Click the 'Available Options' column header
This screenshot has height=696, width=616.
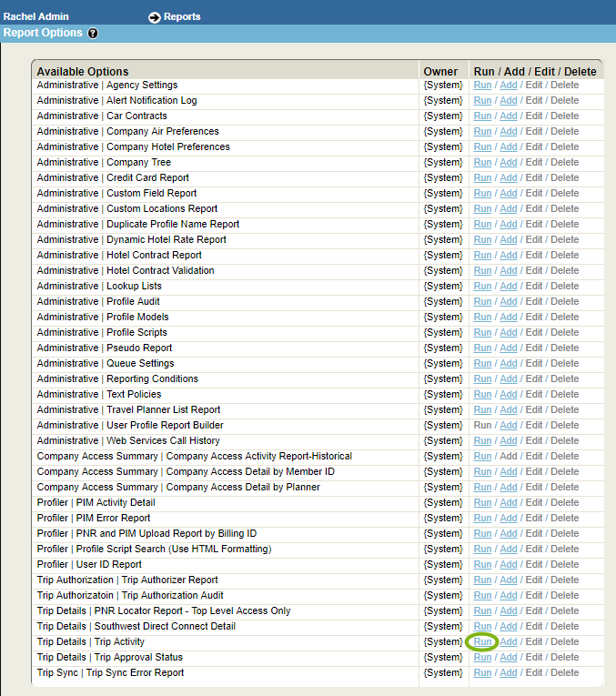83,72
